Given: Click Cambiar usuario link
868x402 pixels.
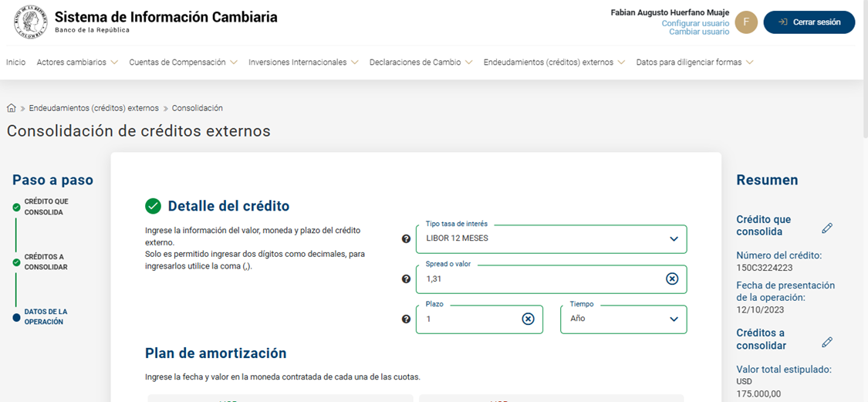Looking at the screenshot, I should pyautogui.click(x=699, y=32).
